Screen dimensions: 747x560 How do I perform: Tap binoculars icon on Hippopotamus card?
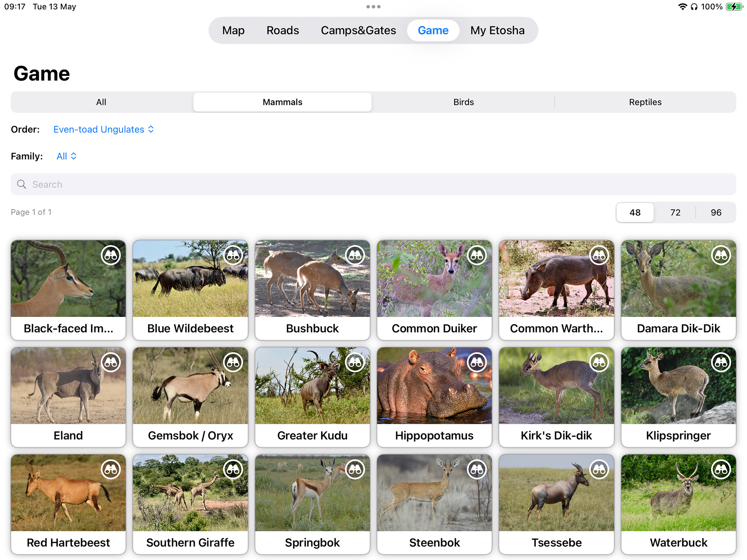point(477,362)
